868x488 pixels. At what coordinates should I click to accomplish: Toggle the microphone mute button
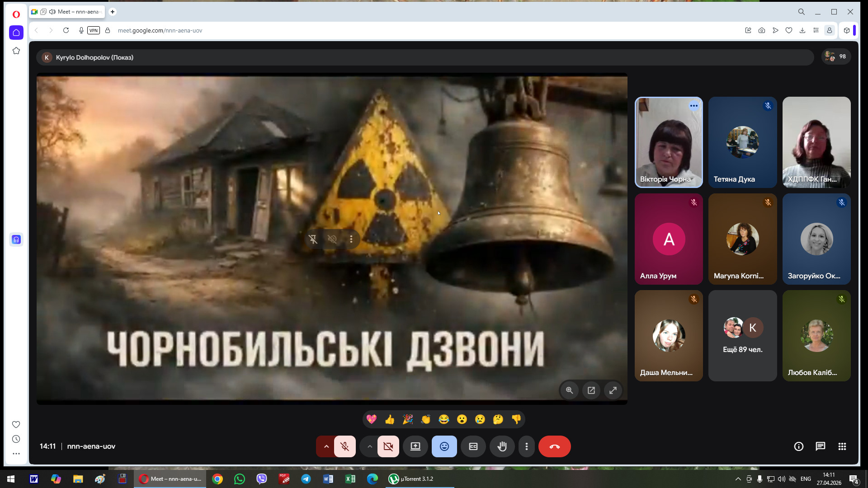point(345,446)
